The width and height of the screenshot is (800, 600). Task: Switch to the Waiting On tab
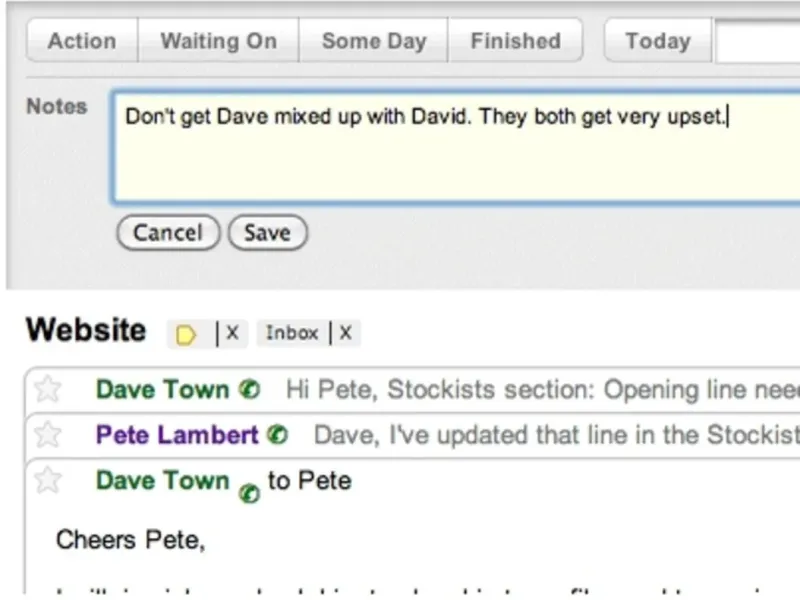218,41
